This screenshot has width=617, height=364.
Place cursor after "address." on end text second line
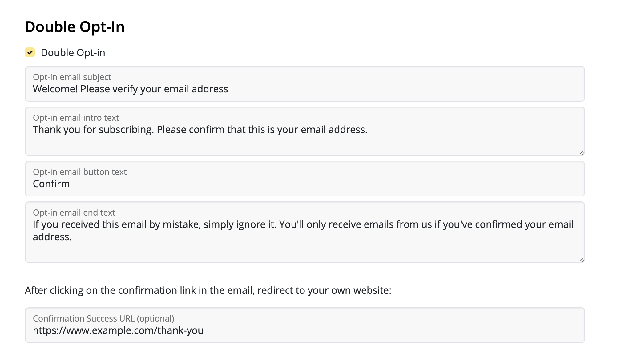tap(72, 237)
